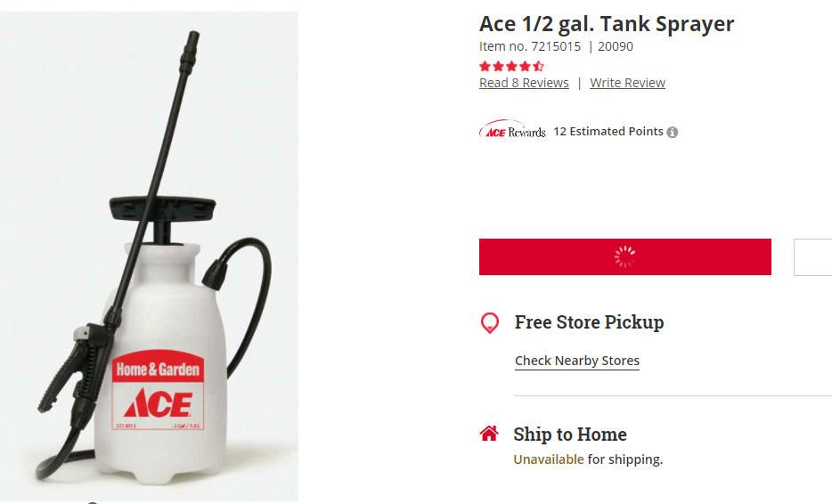Screen dimensions: 832x504
Task: Click the Unavailable for shipping message
Action: point(588,459)
